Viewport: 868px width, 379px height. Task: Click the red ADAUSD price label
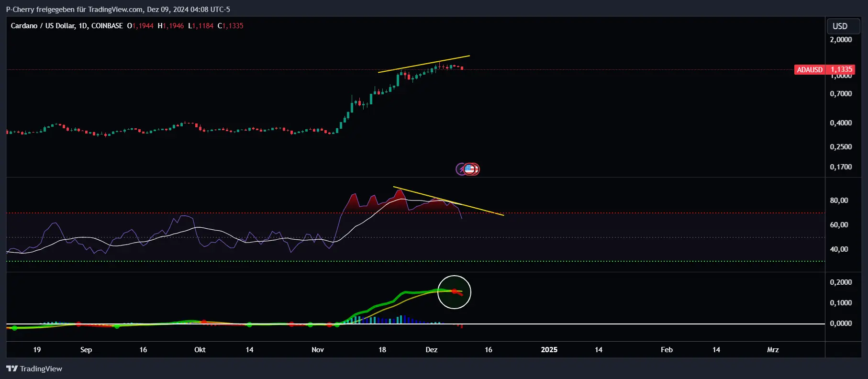pyautogui.click(x=810, y=70)
